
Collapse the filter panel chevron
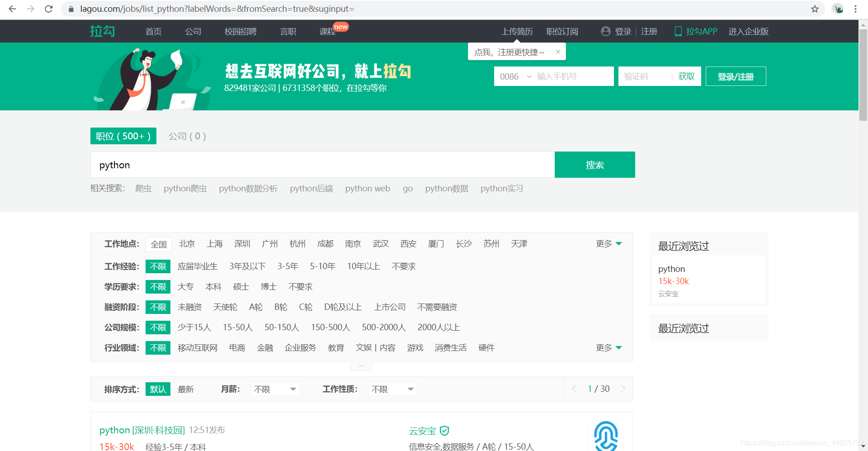point(362,366)
